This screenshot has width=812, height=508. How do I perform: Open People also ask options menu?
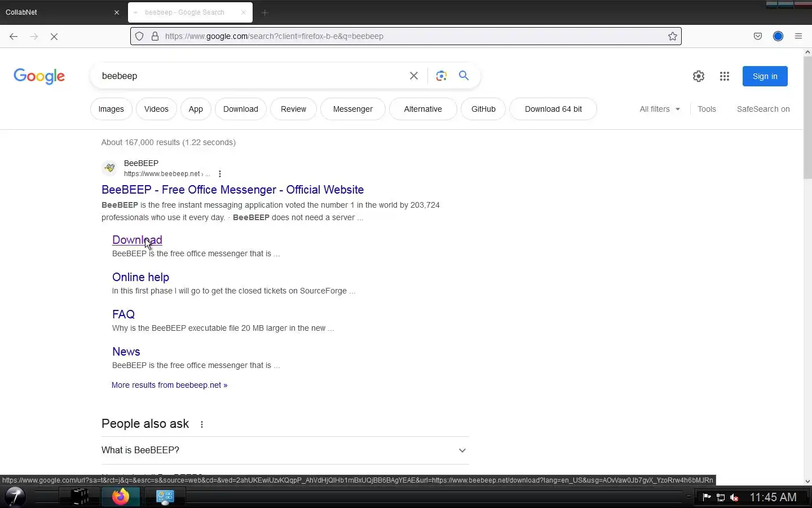pyautogui.click(x=202, y=424)
